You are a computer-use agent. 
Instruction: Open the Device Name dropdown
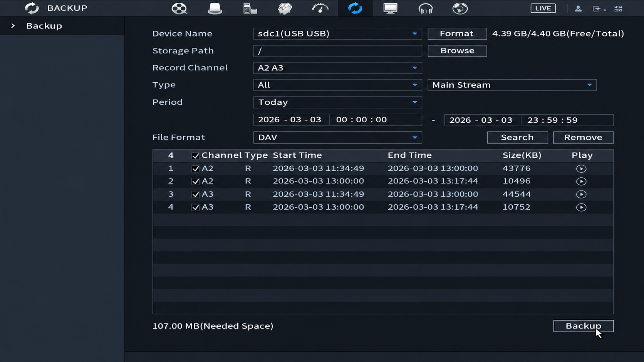click(337, 33)
